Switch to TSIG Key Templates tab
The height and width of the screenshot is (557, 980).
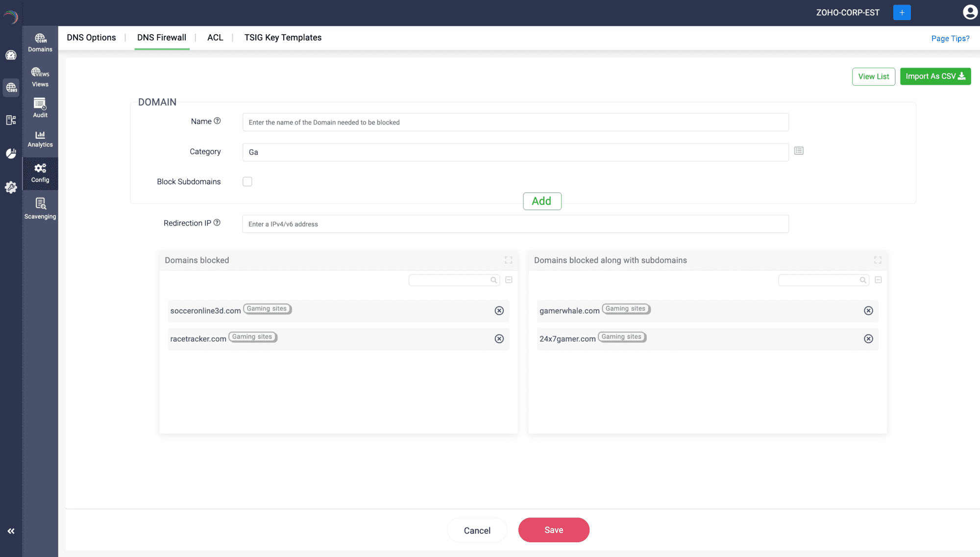(x=283, y=38)
